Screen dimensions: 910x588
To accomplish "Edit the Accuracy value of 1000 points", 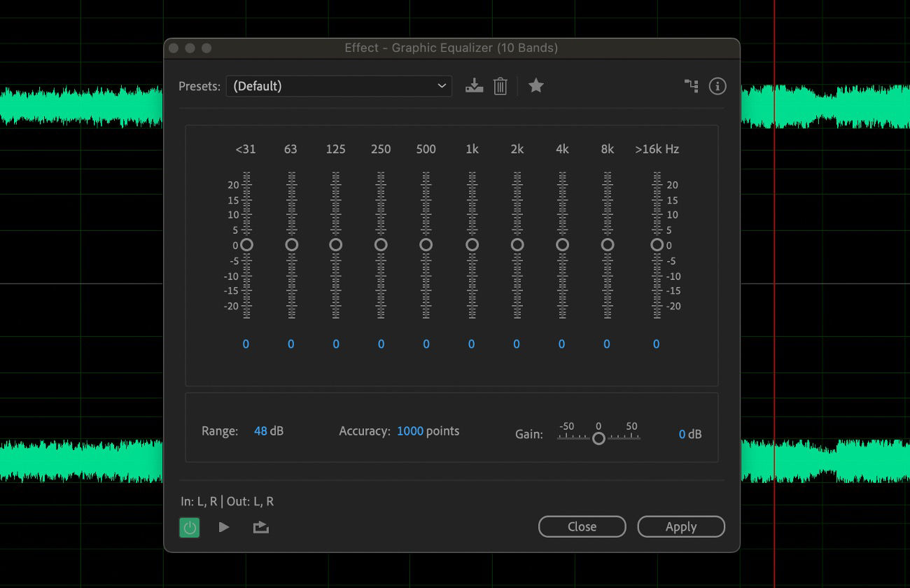I will coord(409,430).
